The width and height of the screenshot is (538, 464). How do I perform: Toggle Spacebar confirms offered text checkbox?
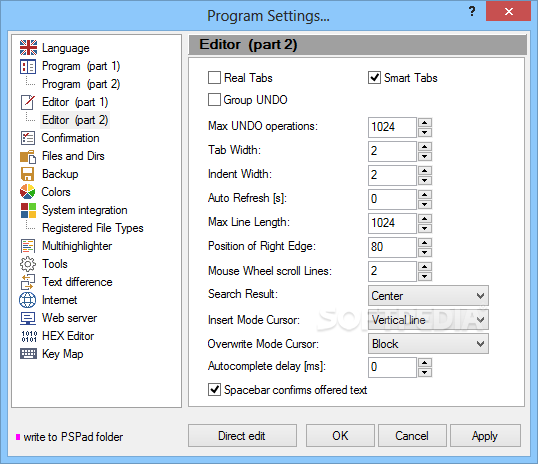pyautogui.click(x=214, y=390)
